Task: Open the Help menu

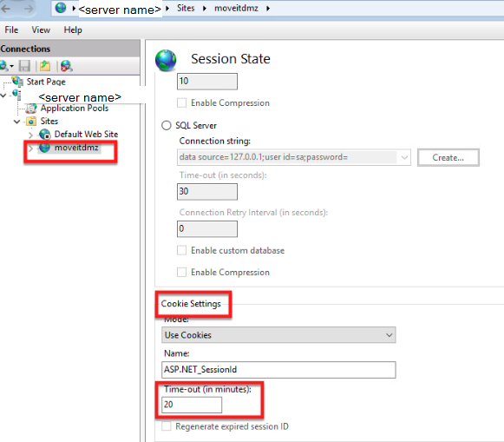Action: pyautogui.click(x=73, y=30)
